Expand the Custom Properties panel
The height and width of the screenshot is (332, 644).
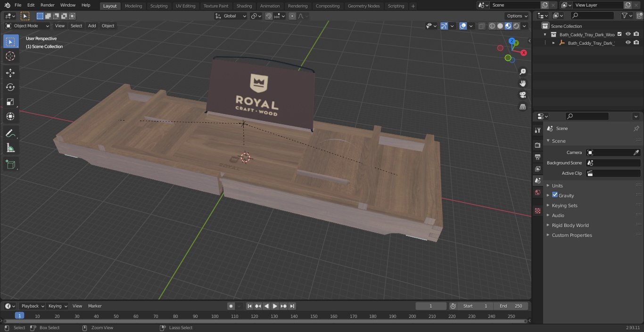(x=572, y=235)
